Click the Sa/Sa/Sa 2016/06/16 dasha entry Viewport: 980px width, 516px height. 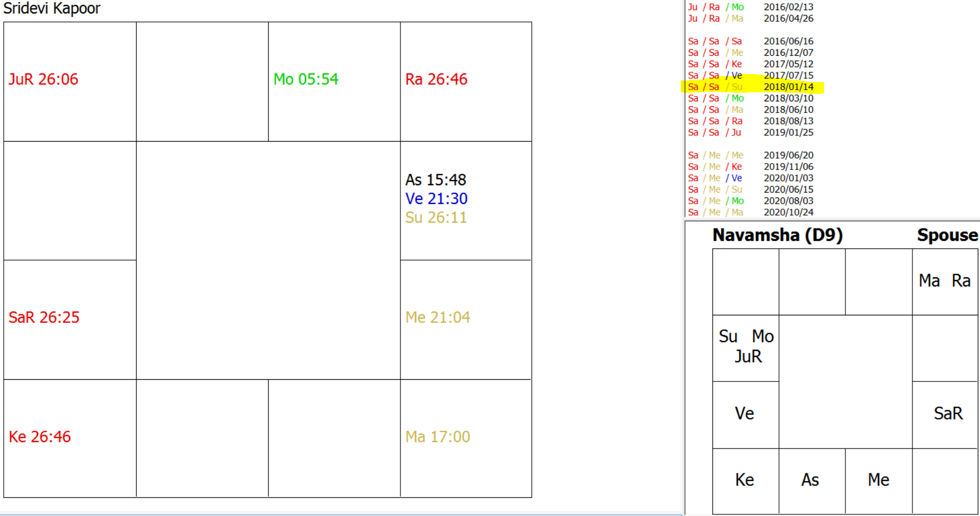(751, 41)
